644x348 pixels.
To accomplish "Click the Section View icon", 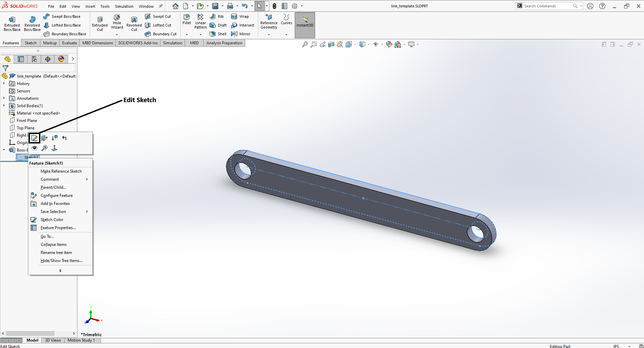I will [331, 44].
